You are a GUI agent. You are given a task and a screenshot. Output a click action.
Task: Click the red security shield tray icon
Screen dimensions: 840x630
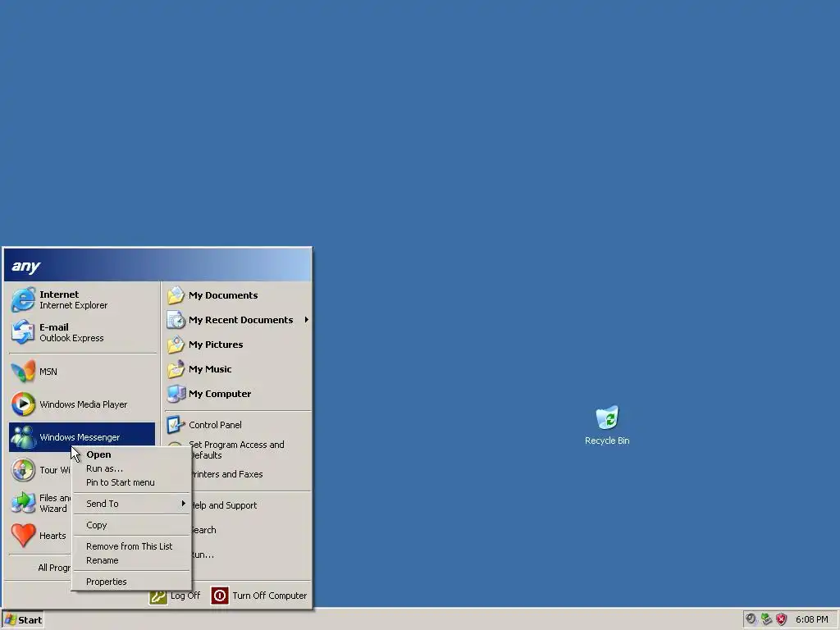click(782, 619)
